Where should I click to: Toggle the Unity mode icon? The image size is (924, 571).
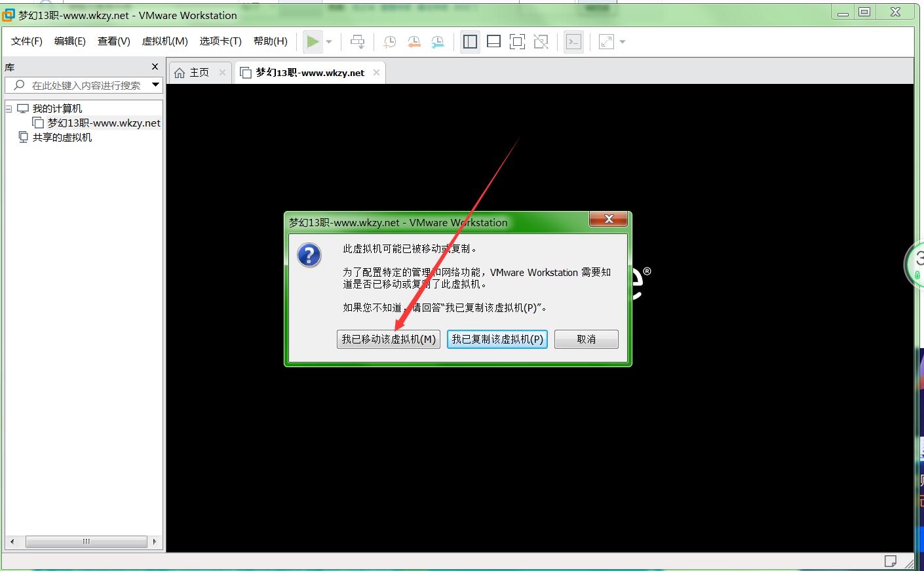(x=541, y=42)
